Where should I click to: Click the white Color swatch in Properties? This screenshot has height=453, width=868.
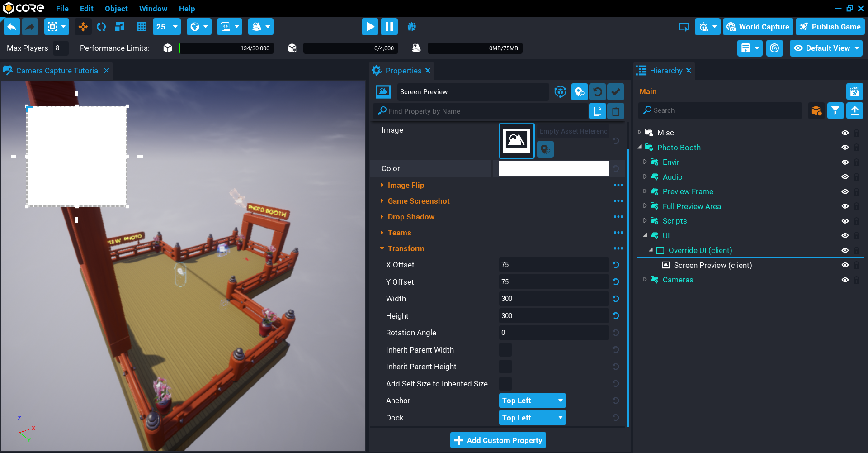click(553, 168)
